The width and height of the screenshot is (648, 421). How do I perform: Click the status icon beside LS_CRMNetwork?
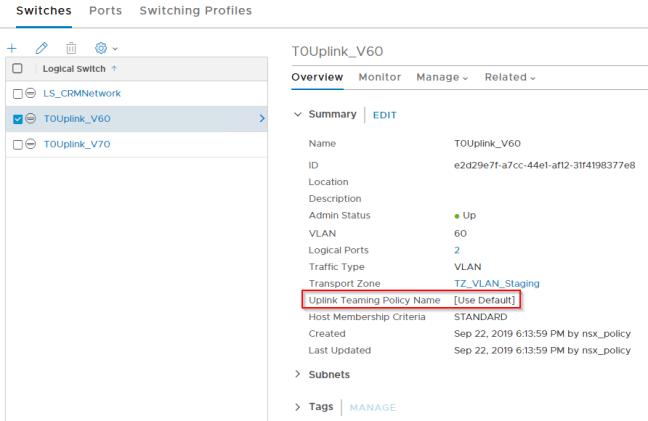32,94
